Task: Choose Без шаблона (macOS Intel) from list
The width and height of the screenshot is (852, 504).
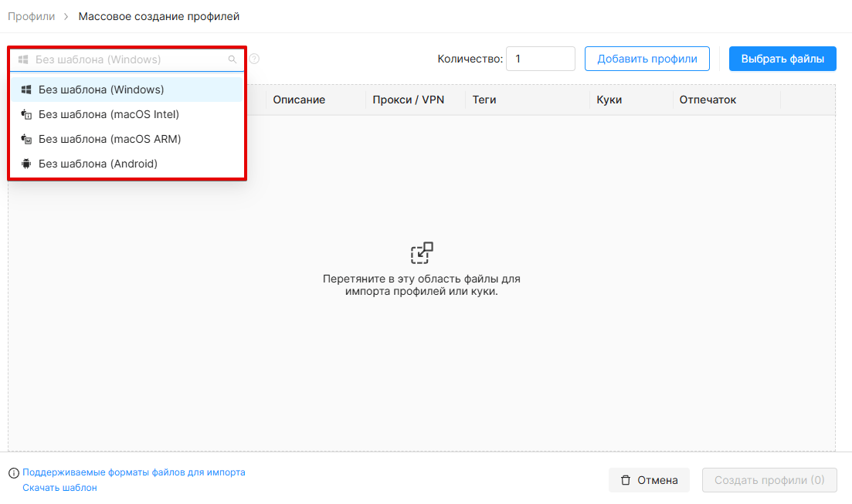Action: (127, 114)
